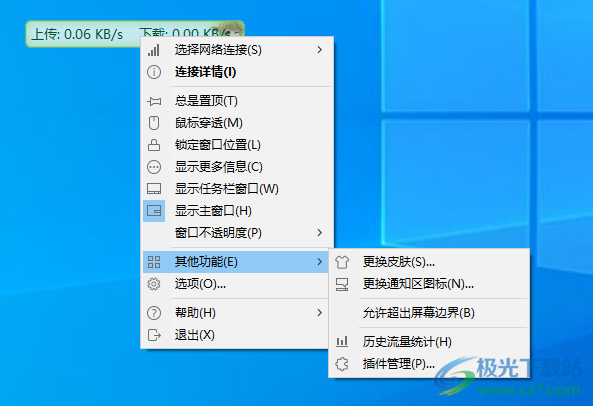Viewport: 593px width, 406px height.
Task: Click the monitor icon beside 更换通知区图标
Action: [x=342, y=284]
